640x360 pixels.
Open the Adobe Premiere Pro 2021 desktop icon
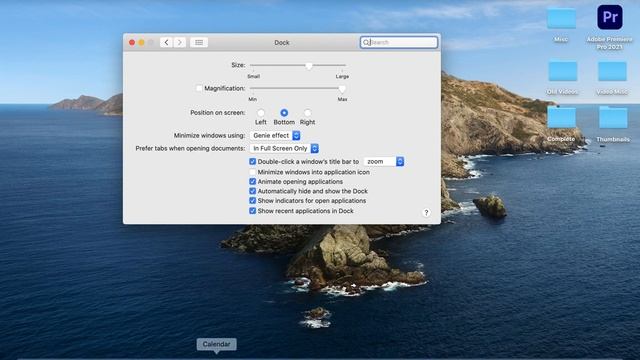(x=609, y=18)
